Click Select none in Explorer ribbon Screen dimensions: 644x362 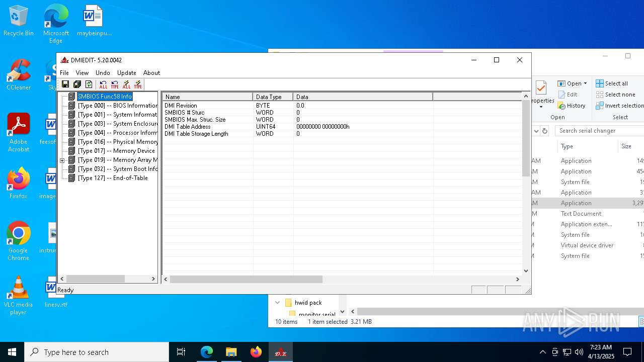[615, 95]
